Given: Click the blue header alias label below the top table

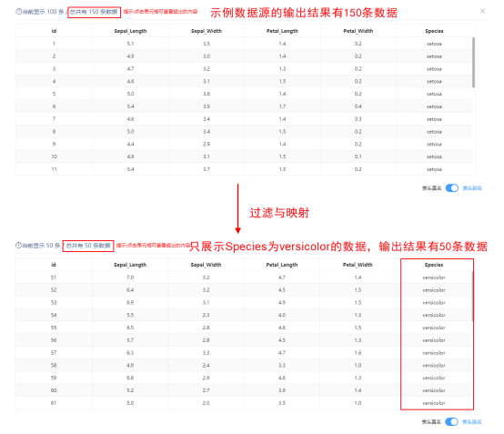Looking at the screenshot, I should [x=472, y=188].
